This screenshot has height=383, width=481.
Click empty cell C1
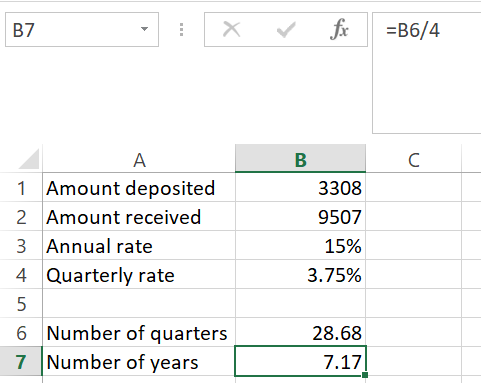[414, 187]
